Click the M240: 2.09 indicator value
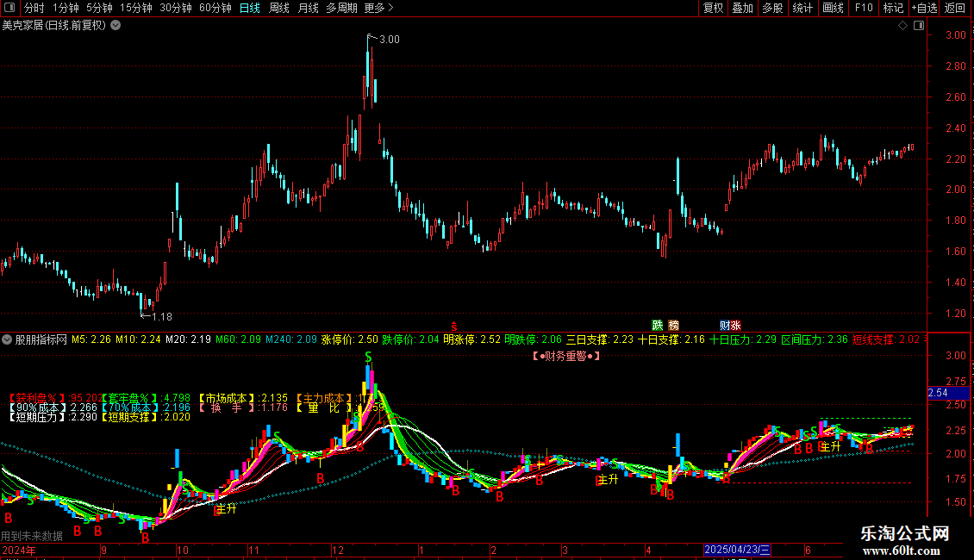The width and height of the screenshot is (974, 560). pyautogui.click(x=291, y=339)
